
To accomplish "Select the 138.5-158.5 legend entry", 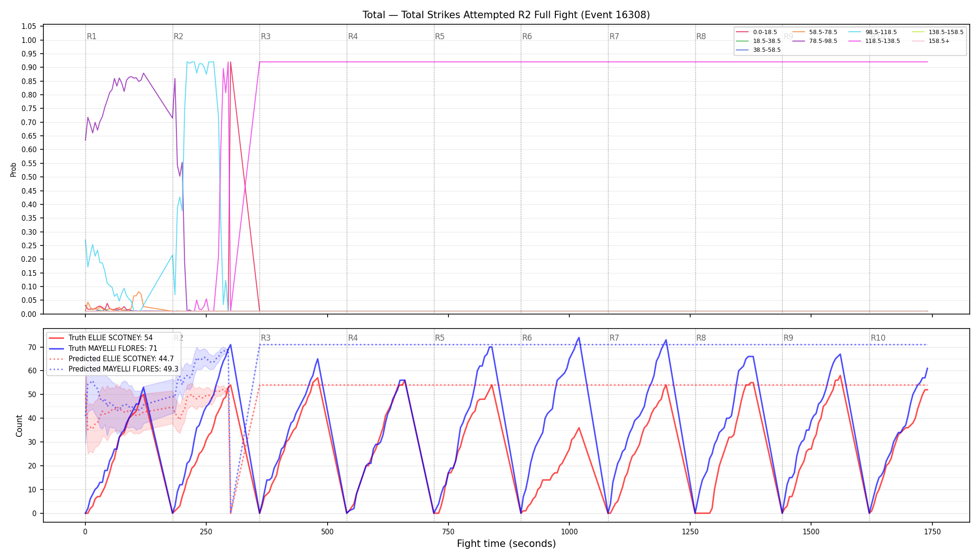I will point(938,32).
